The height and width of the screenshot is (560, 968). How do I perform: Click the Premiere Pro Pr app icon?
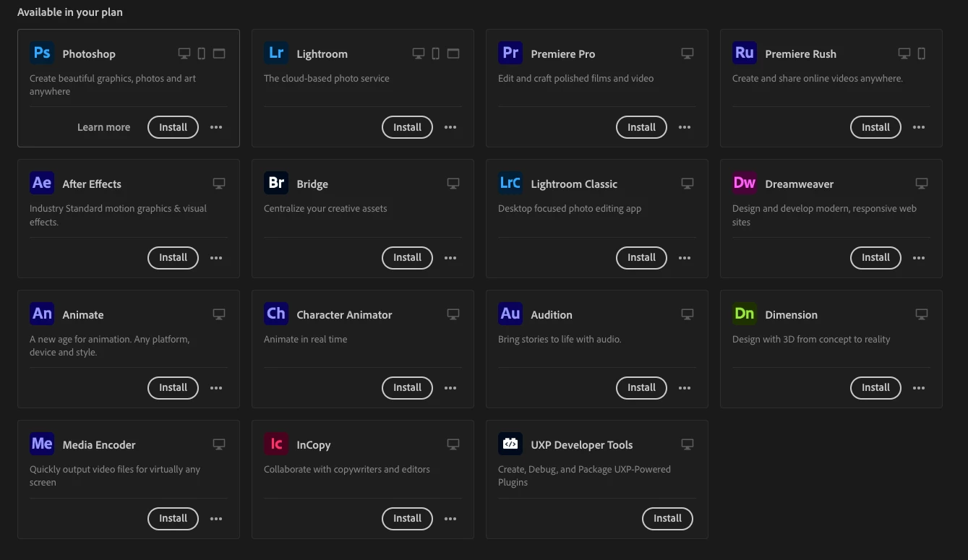coord(510,53)
